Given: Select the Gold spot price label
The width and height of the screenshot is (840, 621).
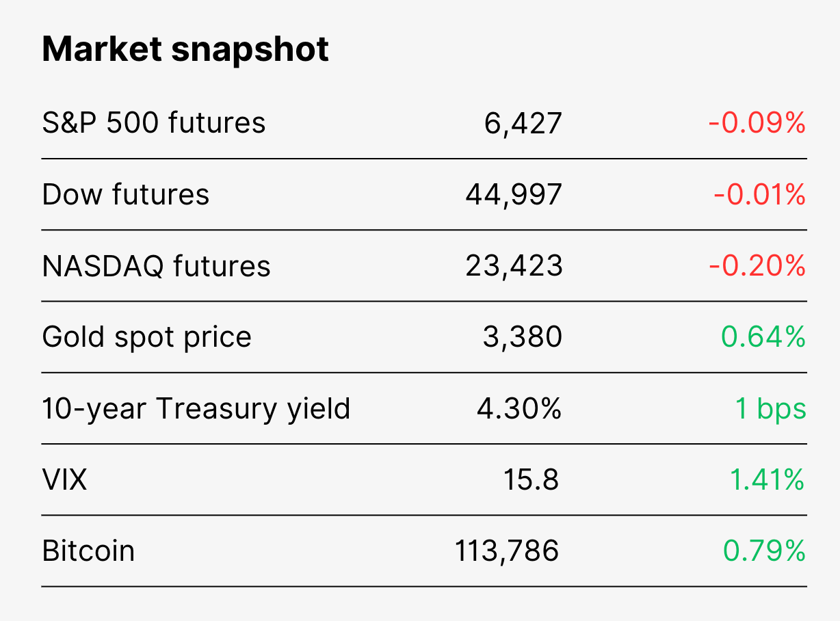Looking at the screenshot, I should click(147, 337).
